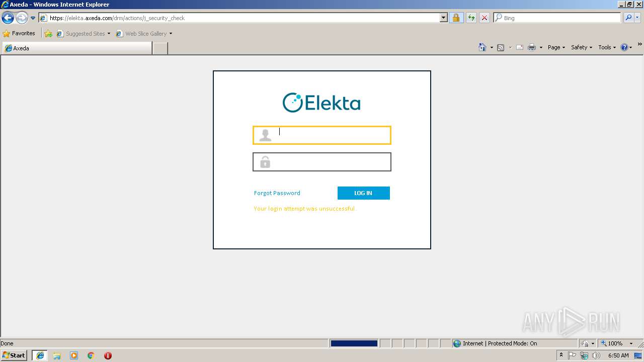Open a new blank tab
Screen dimensions: 644x362
click(160, 48)
